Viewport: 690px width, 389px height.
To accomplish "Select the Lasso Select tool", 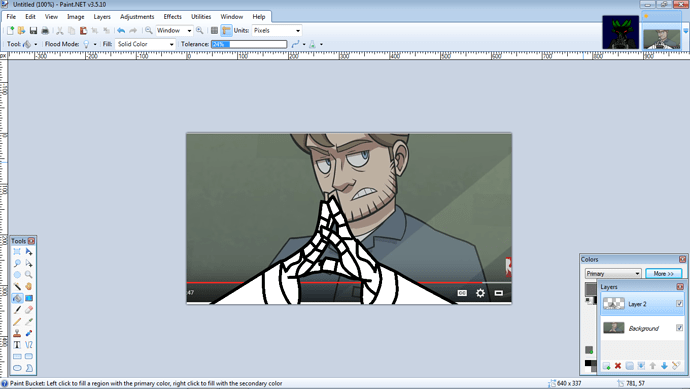I will (x=17, y=263).
